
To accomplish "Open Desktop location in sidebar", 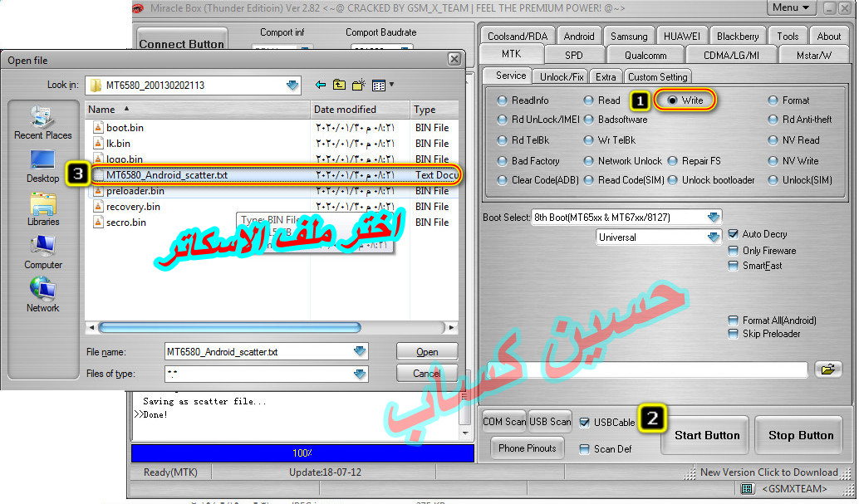I will pos(42,166).
